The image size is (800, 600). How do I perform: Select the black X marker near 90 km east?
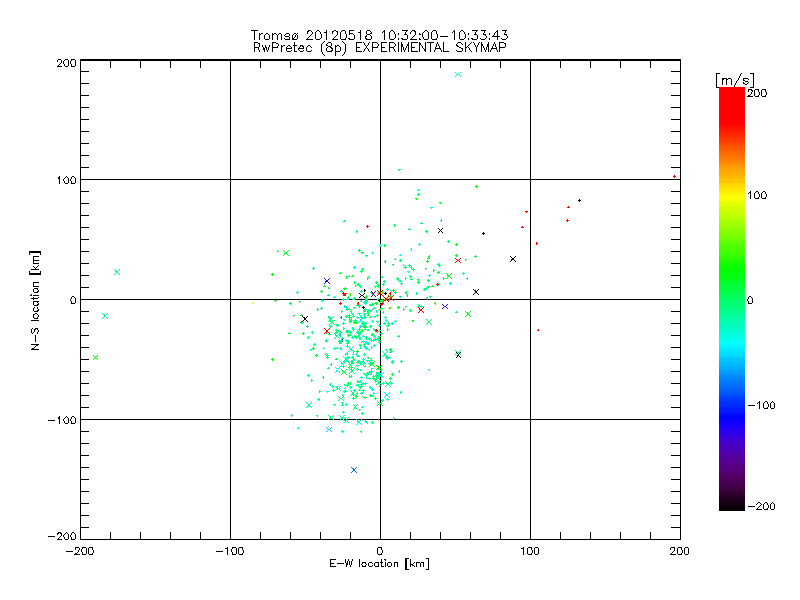tap(513, 259)
